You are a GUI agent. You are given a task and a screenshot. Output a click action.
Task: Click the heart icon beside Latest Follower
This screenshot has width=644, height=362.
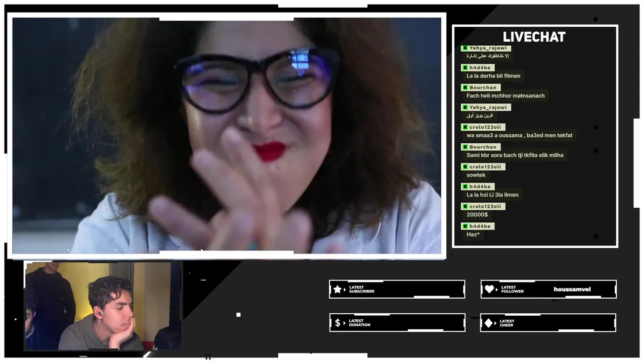490,289
